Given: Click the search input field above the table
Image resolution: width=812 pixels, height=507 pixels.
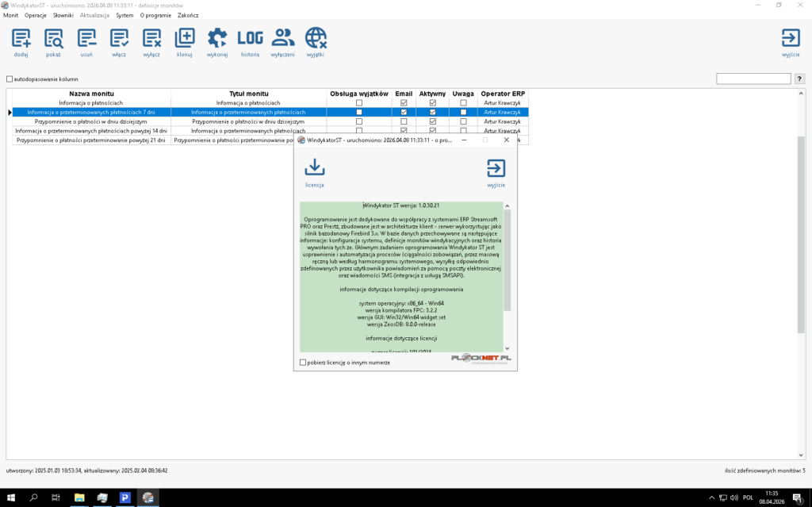Looking at the screenshot, I should point(753,79).
